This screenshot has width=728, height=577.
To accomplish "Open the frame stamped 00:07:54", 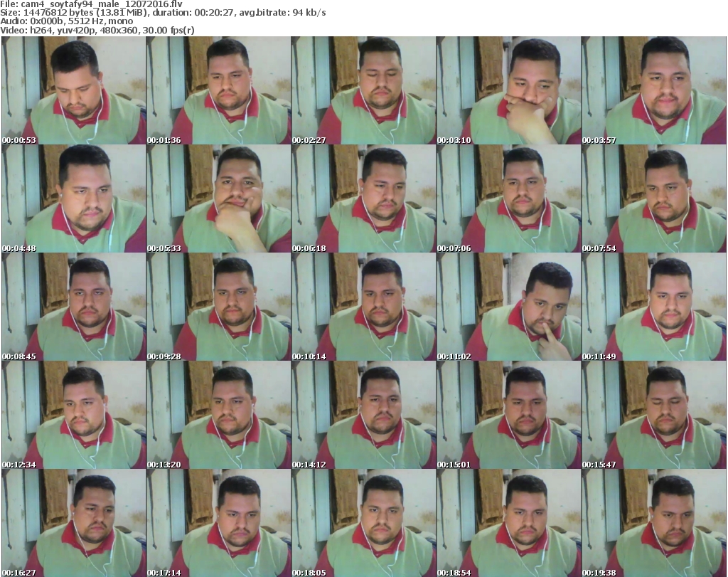I will click(654, 198).
